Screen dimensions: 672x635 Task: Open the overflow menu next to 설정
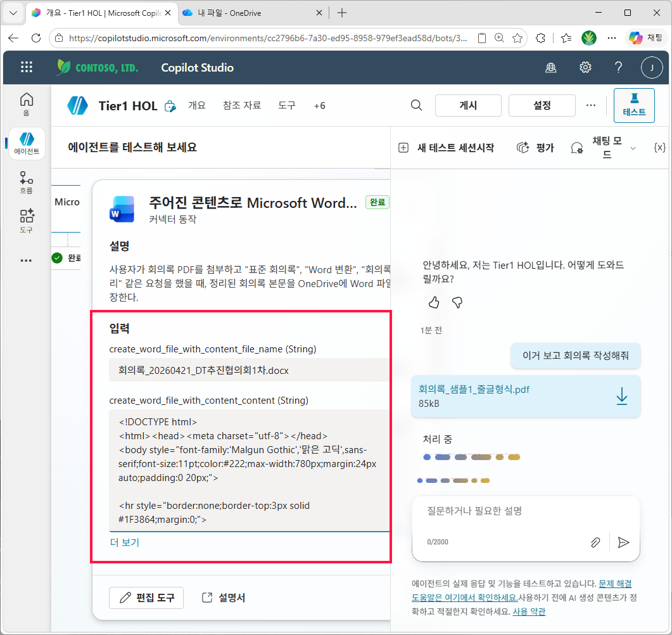click(590, 105)
